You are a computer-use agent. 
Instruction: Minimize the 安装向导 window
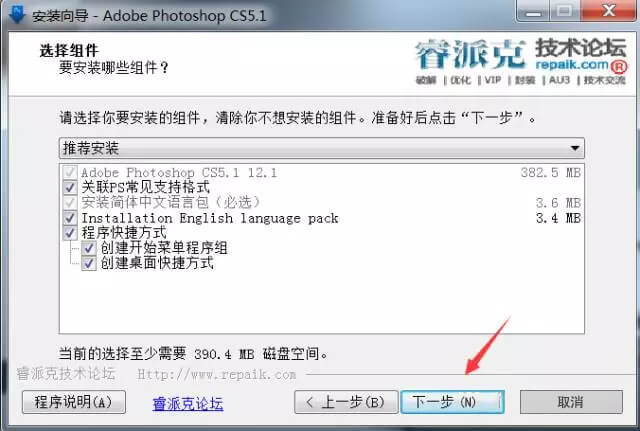pos(533,11)
